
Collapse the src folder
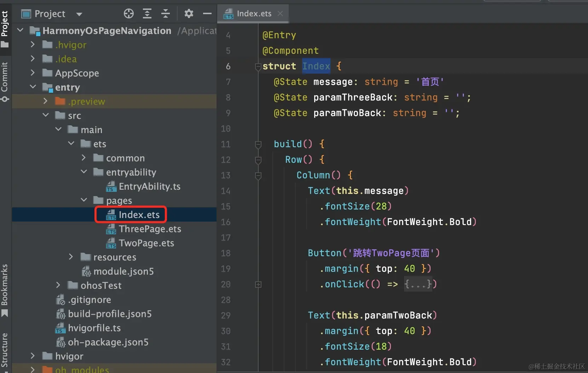pos(46,115)
